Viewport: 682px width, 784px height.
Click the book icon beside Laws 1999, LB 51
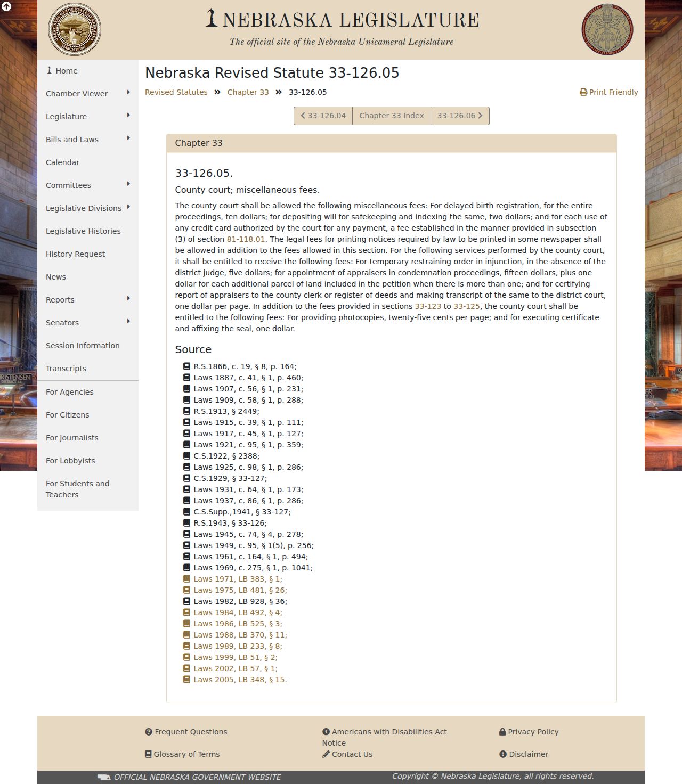(186, 657)
